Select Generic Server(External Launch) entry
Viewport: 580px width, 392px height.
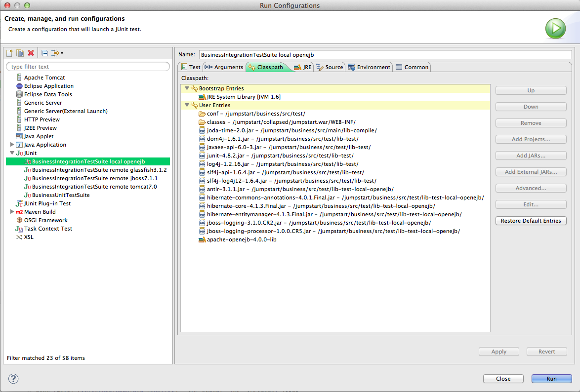pos(61,111)
